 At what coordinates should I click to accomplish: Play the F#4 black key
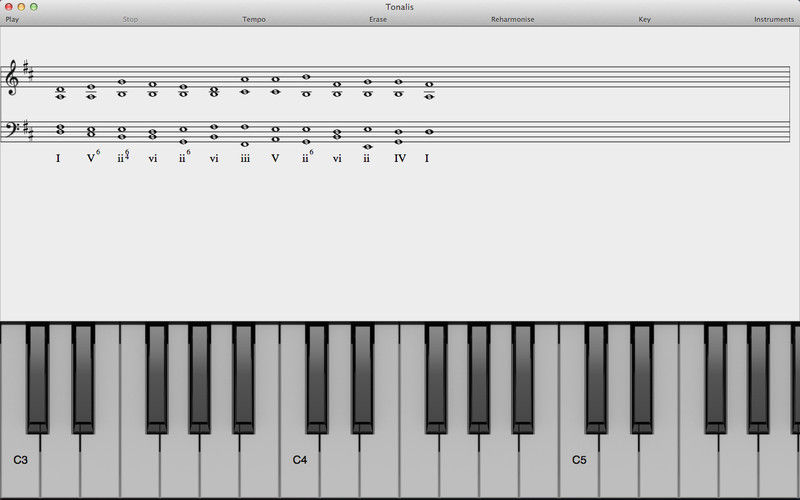436,378
